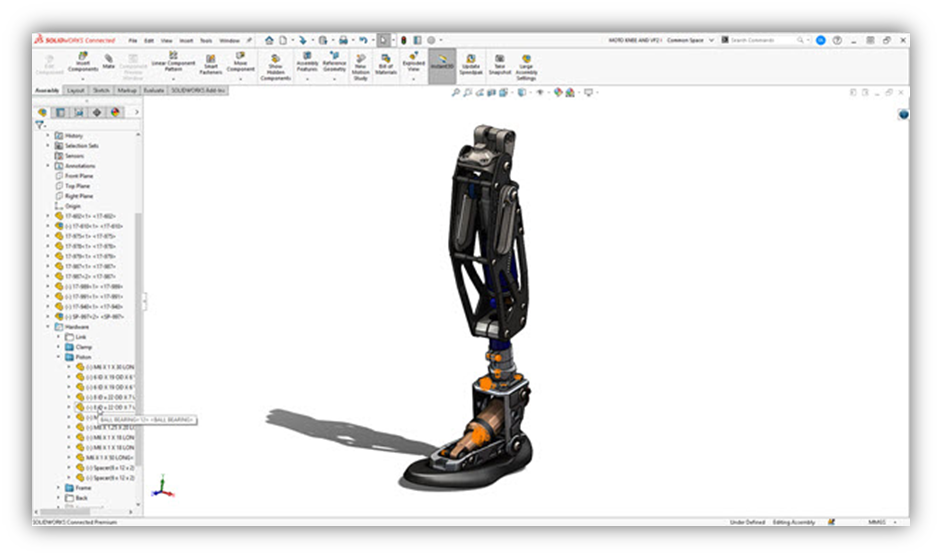Image resolution: width=942 pixels, height=558 pixels.
Task: Open Insert Components dropdown arrow
Action: 83,78
